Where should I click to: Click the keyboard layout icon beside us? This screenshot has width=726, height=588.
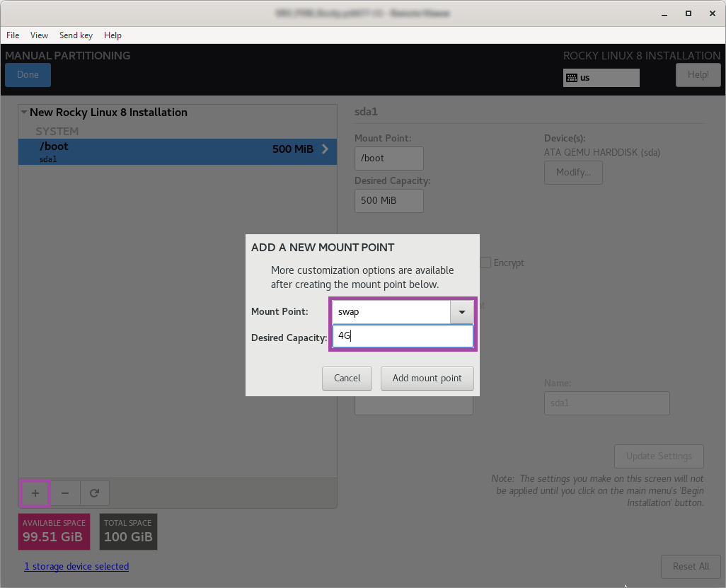click(x=572, y=78)
